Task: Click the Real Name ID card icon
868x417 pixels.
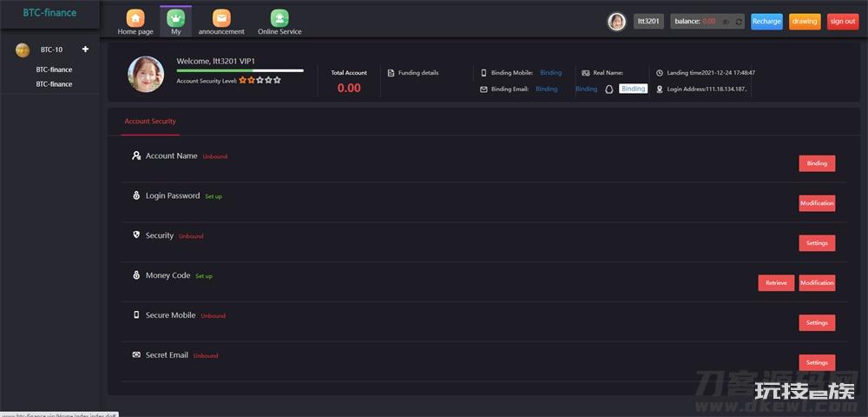Action: 586,73
